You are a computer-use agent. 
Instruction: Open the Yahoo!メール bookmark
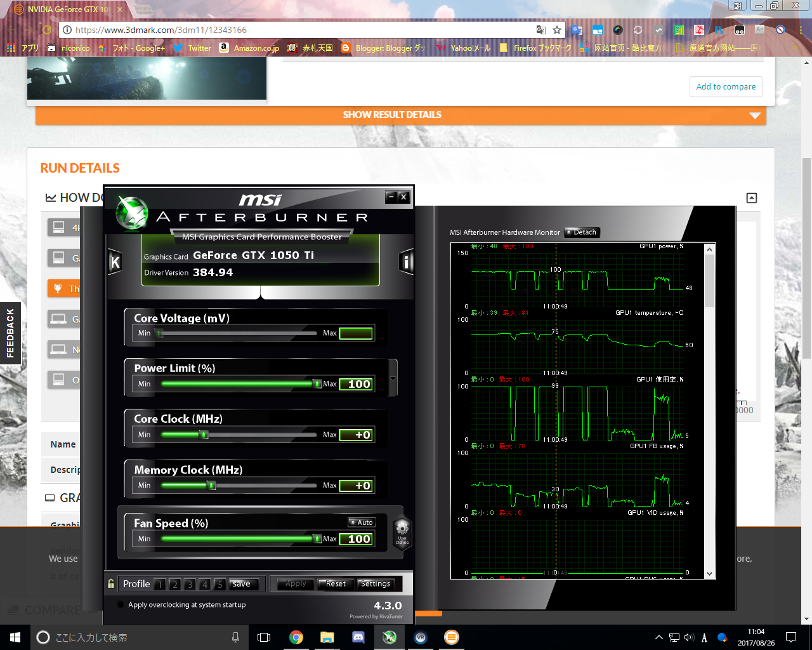click(x=464, y=48)
